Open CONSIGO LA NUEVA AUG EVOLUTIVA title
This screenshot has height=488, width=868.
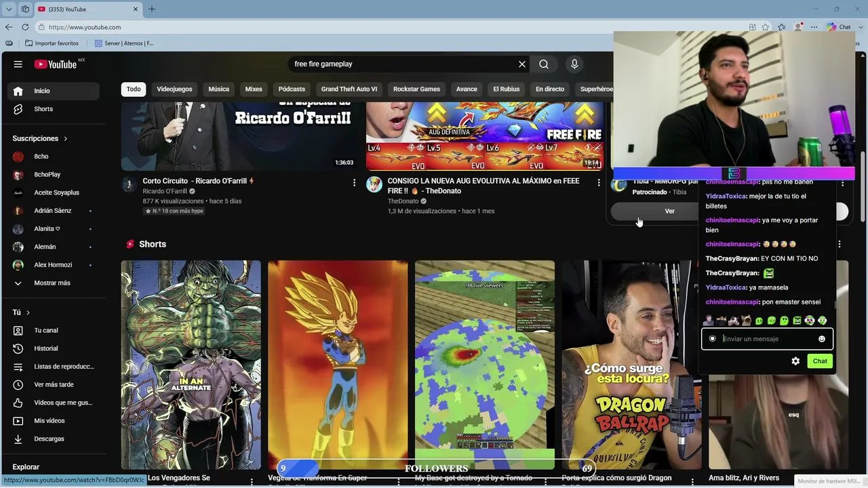(484, 186)
